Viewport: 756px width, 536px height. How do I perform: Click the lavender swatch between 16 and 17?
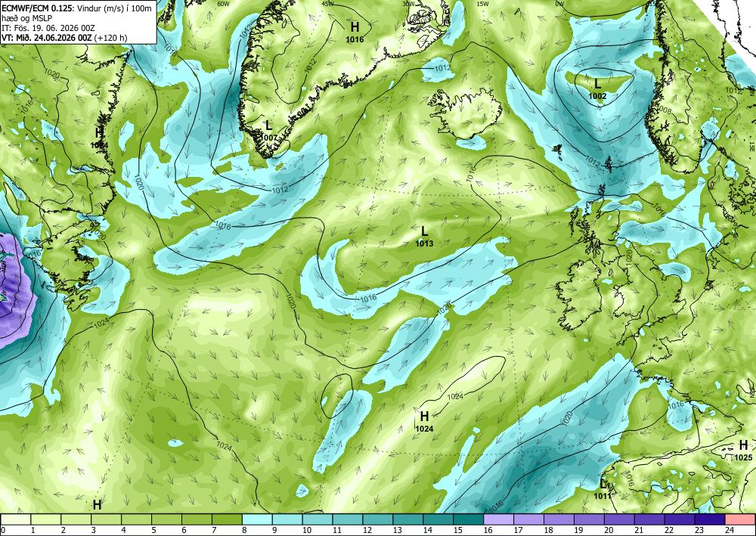pyautogui.click(x=498, y=519)
